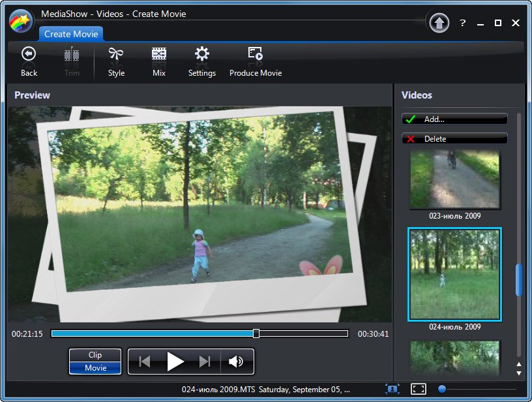
Task: Select the 023-июль 2009 video thumbnail
Action: point(454,179)
